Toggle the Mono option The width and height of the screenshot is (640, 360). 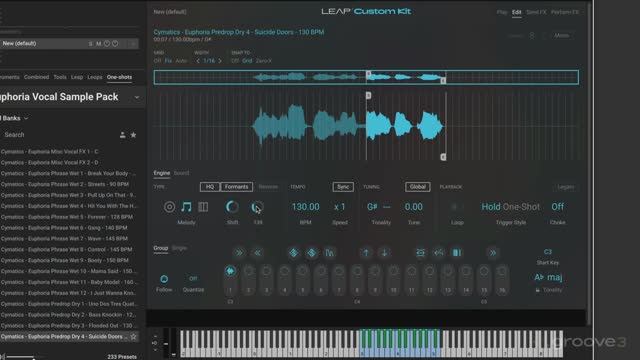[x=562, y=36]
